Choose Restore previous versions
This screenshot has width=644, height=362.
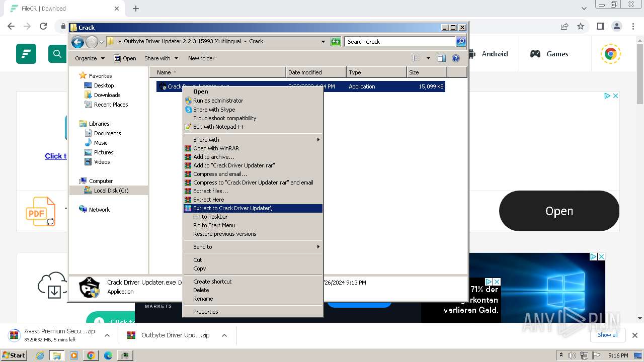(253, 234)
